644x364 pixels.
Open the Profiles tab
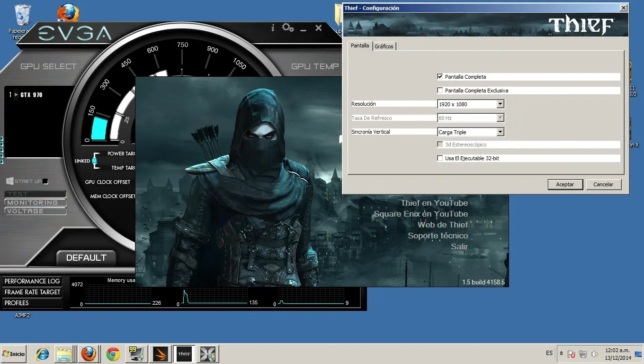click(x=32, y=303)
